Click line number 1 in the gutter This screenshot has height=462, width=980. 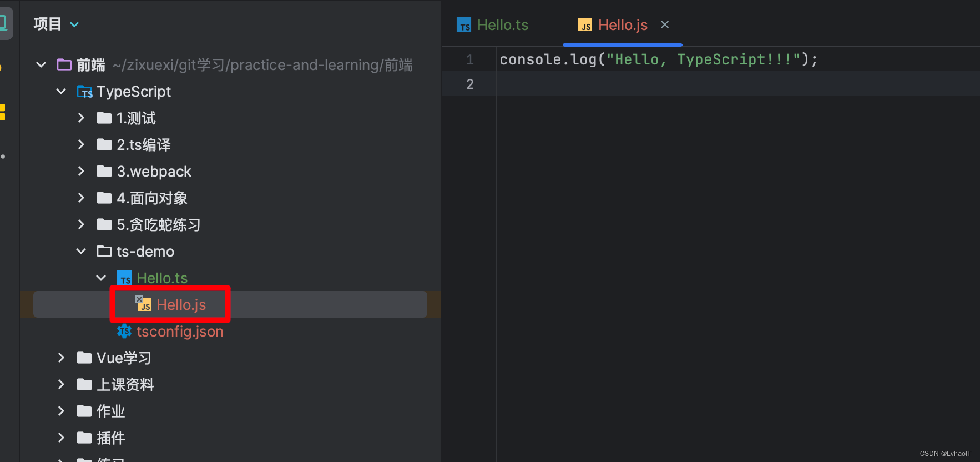[470, 59]
